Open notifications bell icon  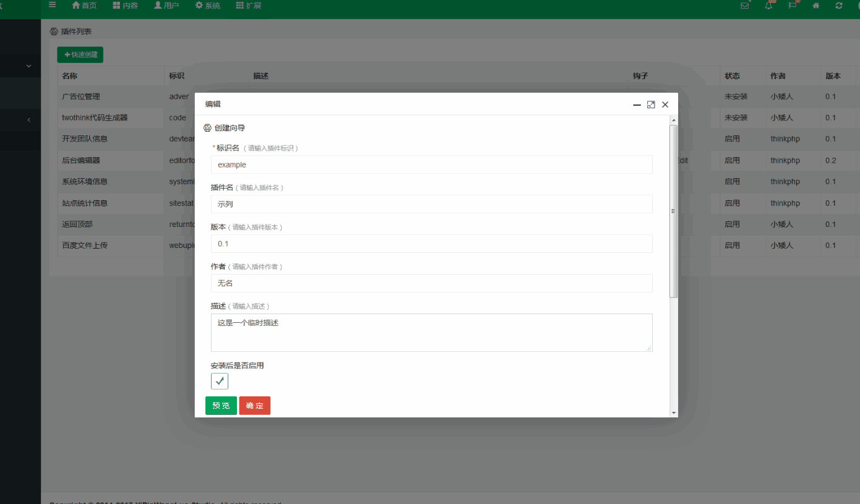tap(768, 6)
